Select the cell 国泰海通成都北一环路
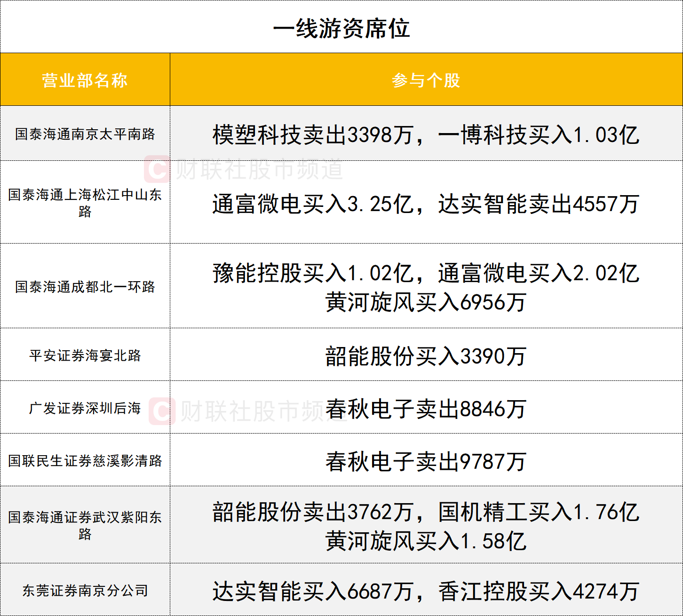Screen dimensions: 683x616 (x=85, y=286)
